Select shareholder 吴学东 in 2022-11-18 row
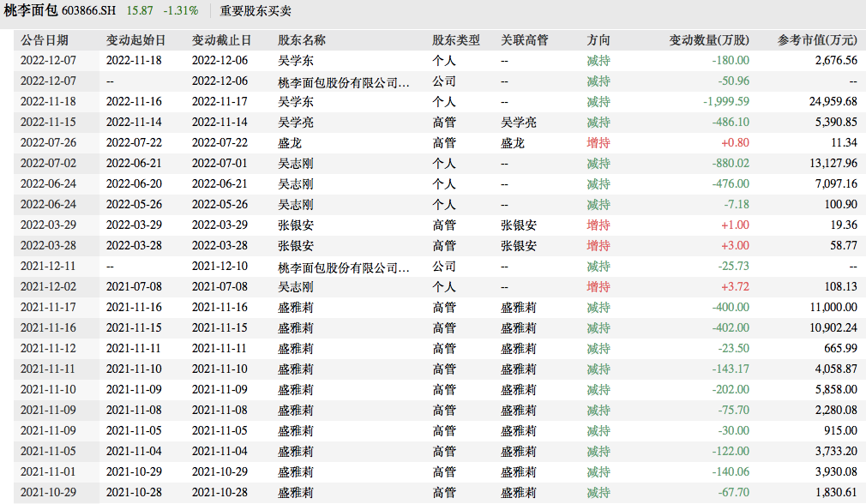 pos(296,102)
